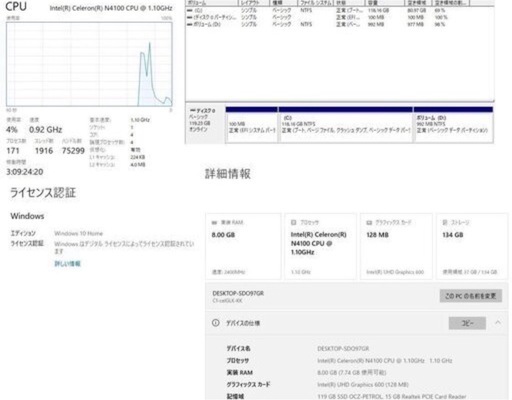Open the 詳しい情報 link under license status
Image resolution: width=512 pixels, height=400 pixels.
click(67, 264)
